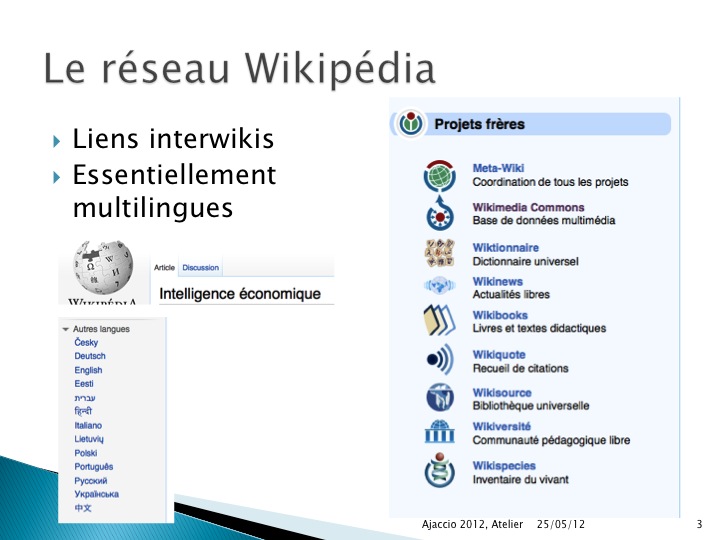Choose the Hebrew עברית language link
The width and height of the screenshot is (720, 540).
(x=85, y=398)
